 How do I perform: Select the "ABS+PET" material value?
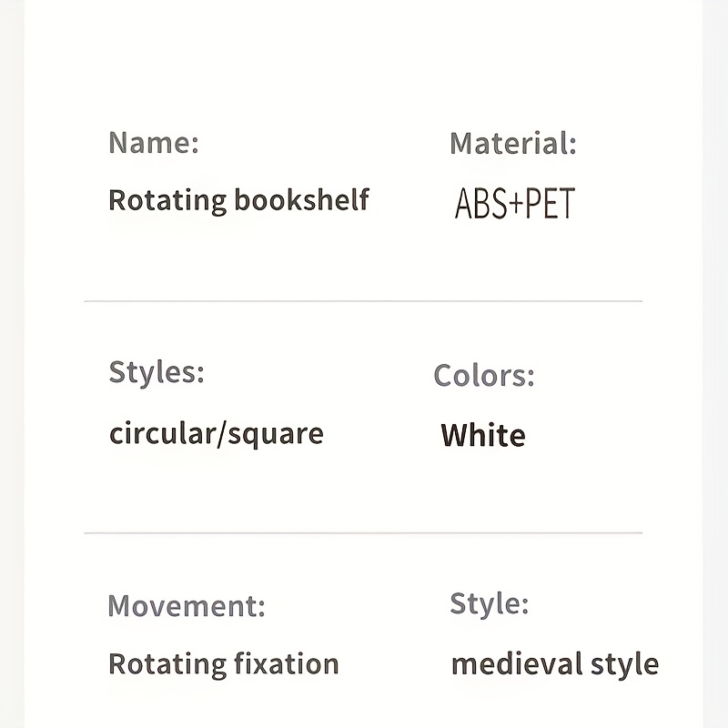pos(515,203)
